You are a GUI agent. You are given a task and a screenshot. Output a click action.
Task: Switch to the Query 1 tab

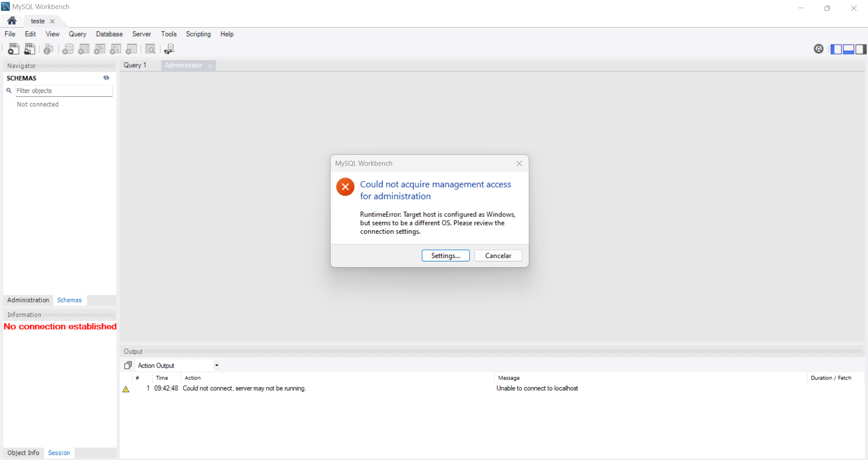135,65
